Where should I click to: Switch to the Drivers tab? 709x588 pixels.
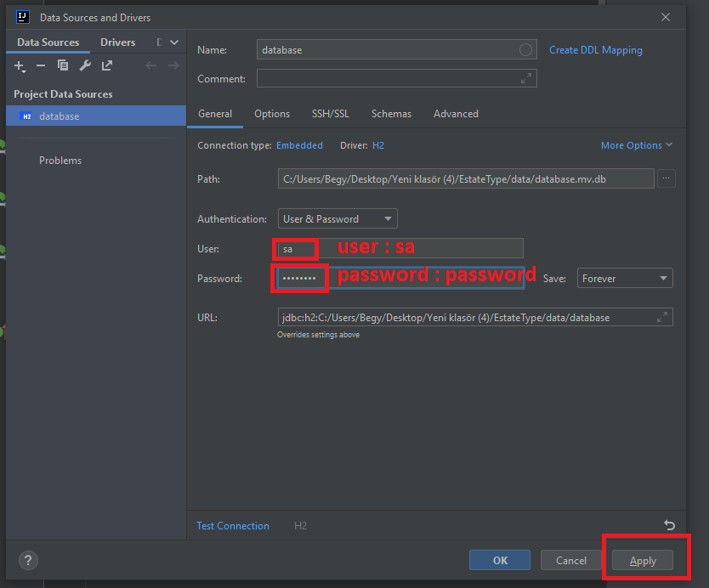tap(117, 42)
